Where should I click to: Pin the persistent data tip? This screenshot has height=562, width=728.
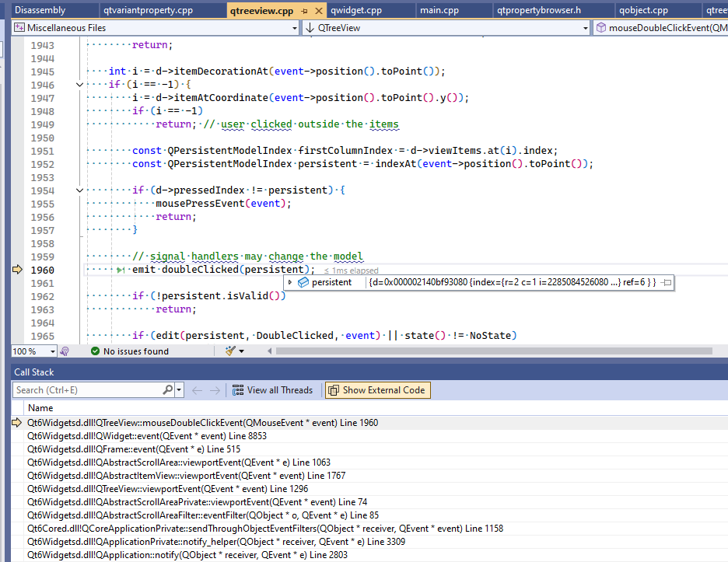(x=667, y=282)
